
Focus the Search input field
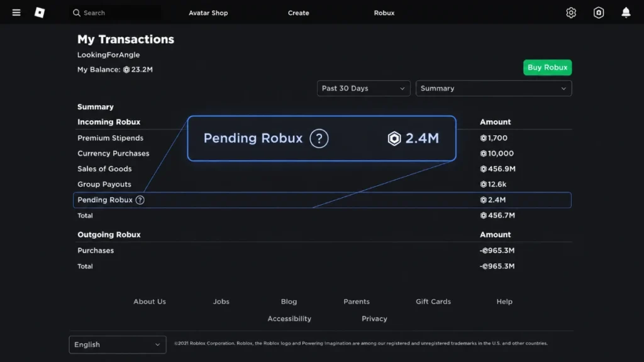point(117,13)
